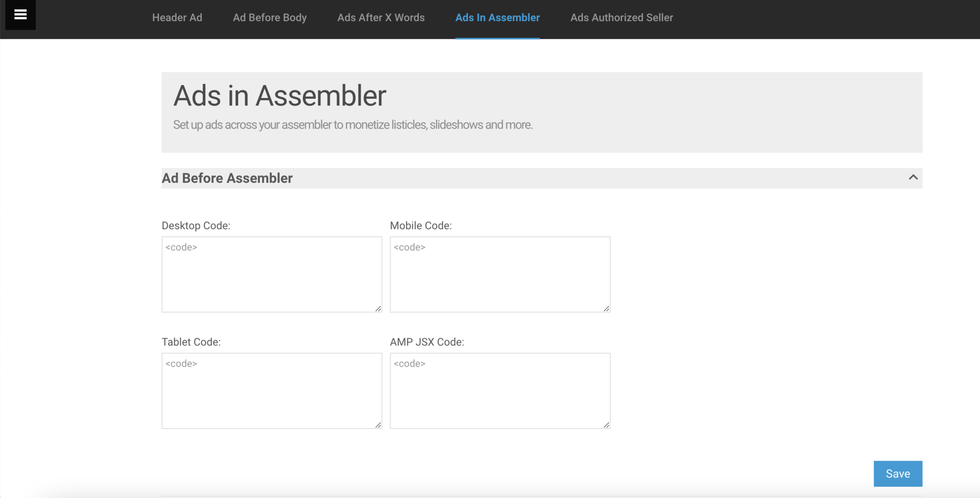Click the Desktop Code label

(196, 226)
